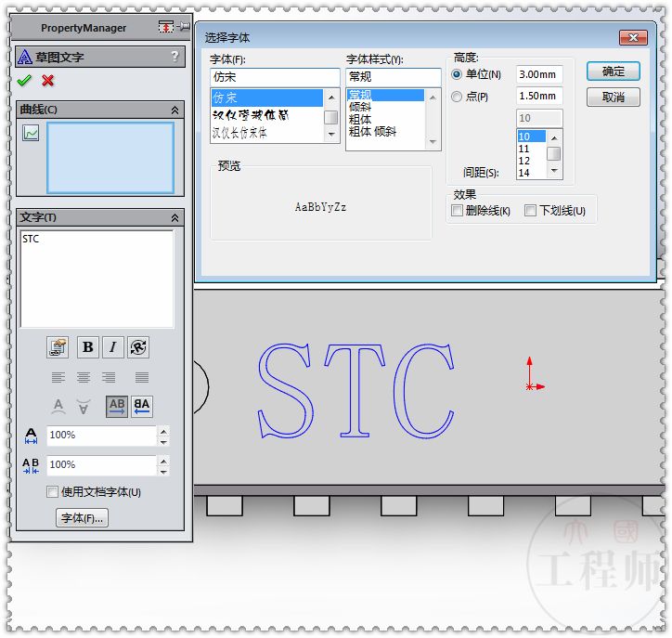Select 汉仪长仿宋体 font in list
The image size is (672, 638).
(x=267, y=133)
